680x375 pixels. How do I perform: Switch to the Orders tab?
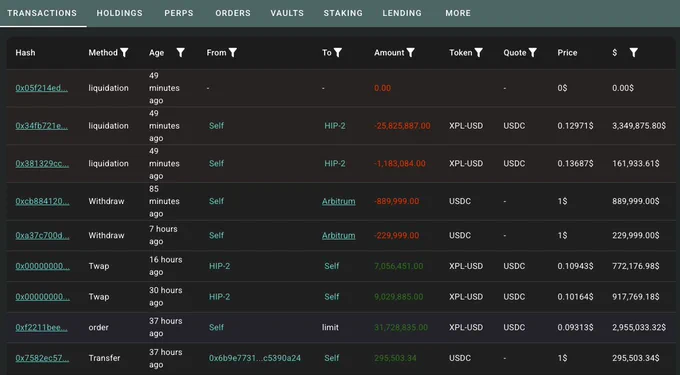[x=233, y=13]
